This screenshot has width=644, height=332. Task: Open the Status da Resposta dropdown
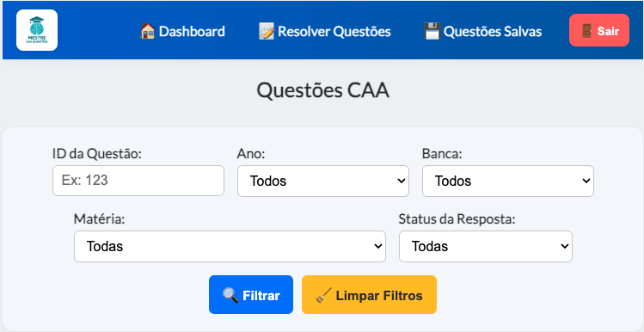[486, 246]
